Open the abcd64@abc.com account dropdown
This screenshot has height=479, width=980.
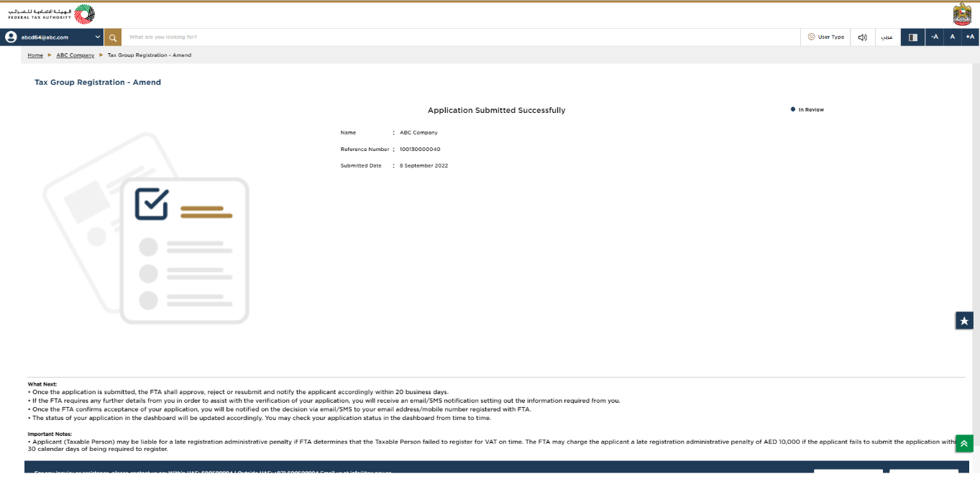[52, 37]
